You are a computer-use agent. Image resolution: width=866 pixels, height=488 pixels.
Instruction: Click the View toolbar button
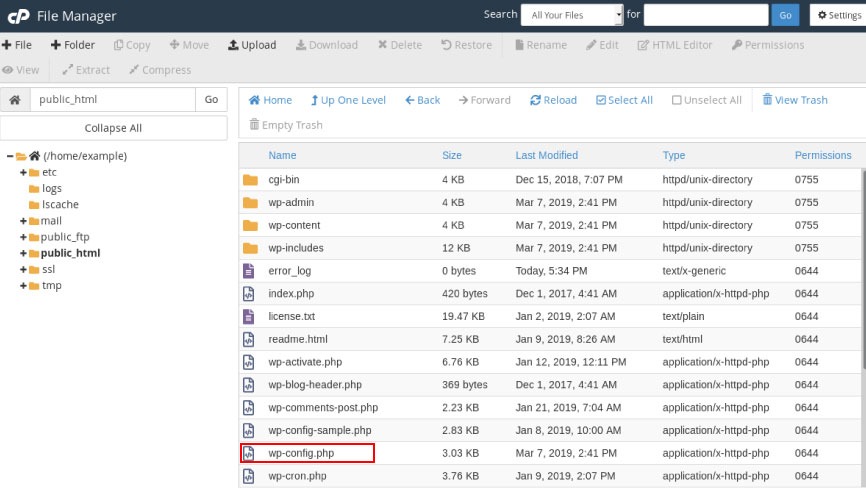(21, 70)
